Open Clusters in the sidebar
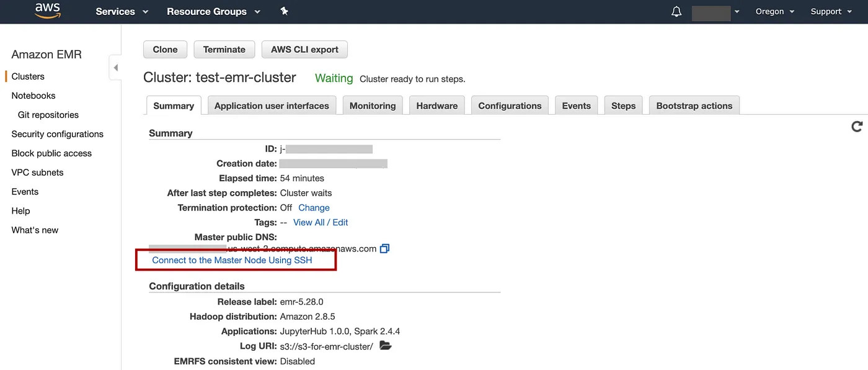 pos(28,76)
